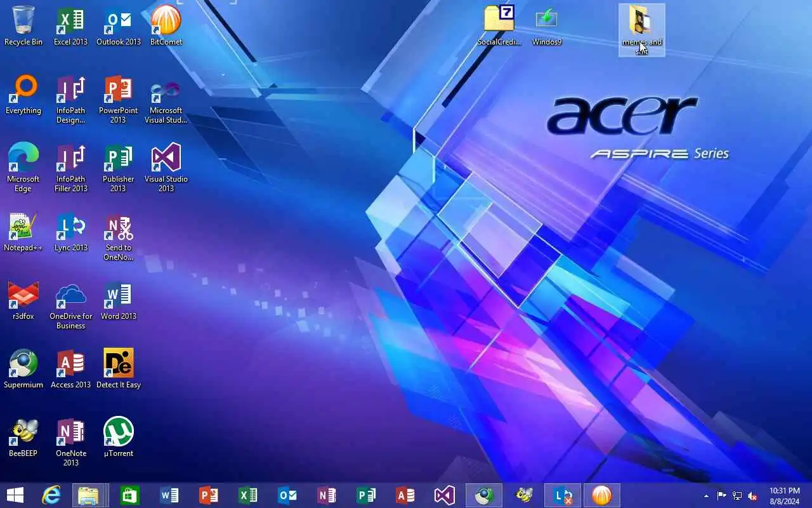812x508 pixels.
Task: Select the InfoPath Designer desktop shortcut
Action: [70, 99]
